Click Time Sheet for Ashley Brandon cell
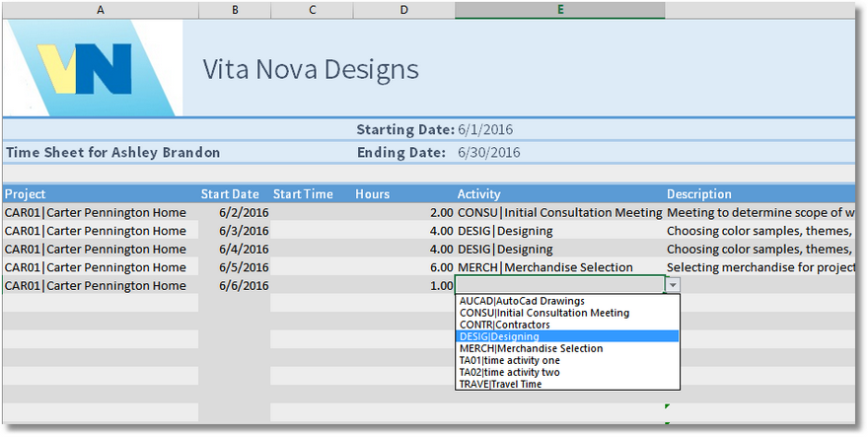The width and height of the screenshot is (868, 437). click(112, 152)
